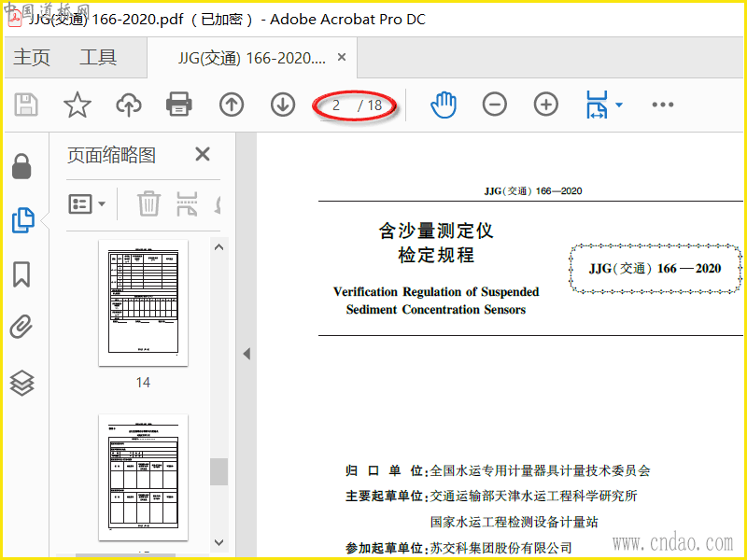Click the heading 含沙量测定仪
The image size is (747, 560).
pyautogui.click(x=436, y=231)
